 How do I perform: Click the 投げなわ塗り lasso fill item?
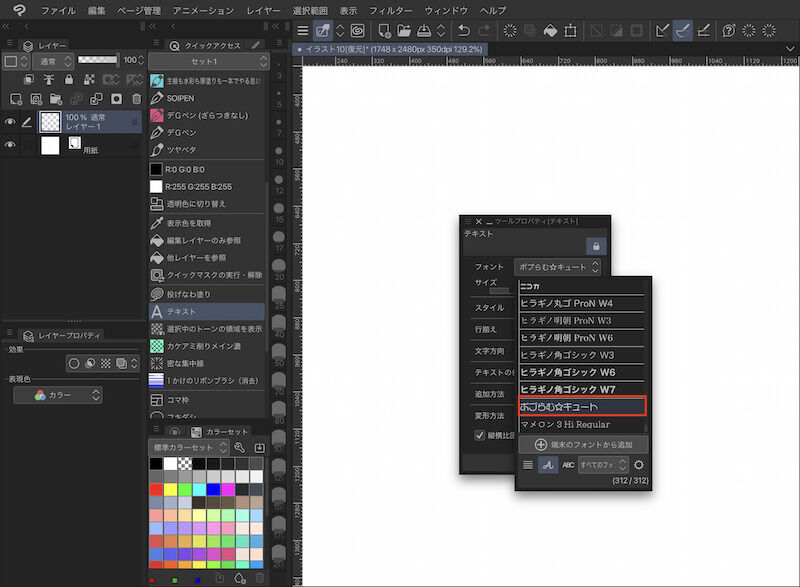tap(207, 294)
